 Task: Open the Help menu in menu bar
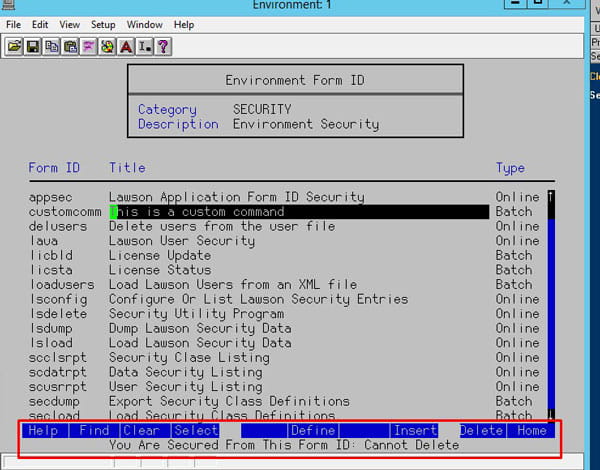coord(184,25)
